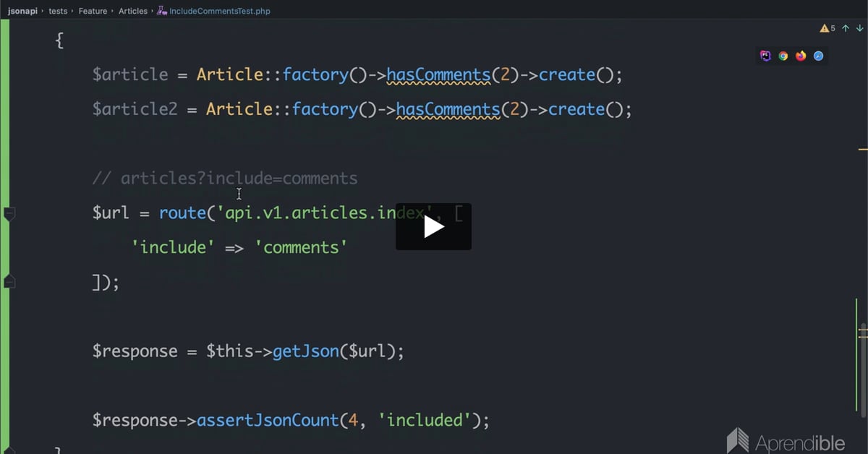Image resolution: width=868 pixels, height=454 pixels.
Task: Click the hasComments call on the $article line
Action: click(x=439, y=74)
